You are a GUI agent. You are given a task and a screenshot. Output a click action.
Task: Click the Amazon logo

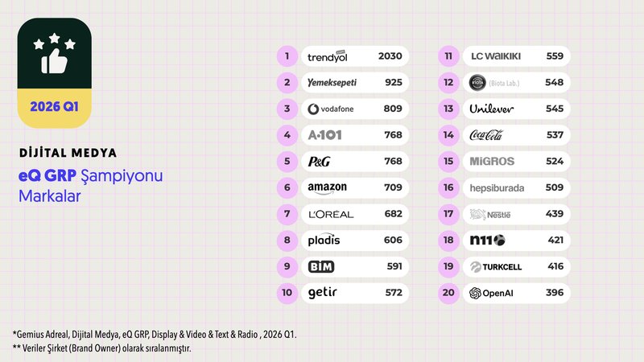327,187
